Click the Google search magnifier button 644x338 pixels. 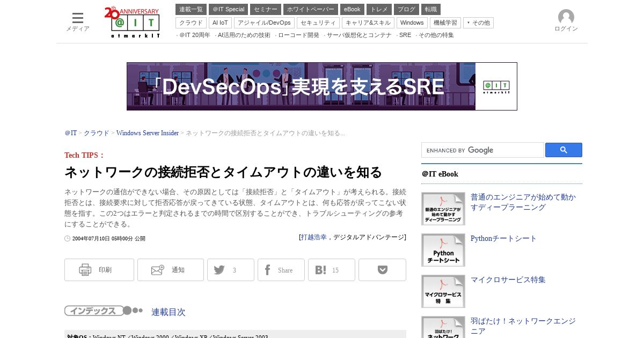coord(563,150)
